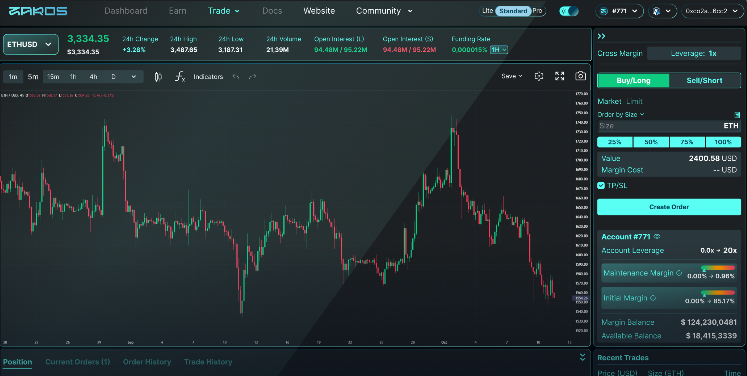Screen dimensions: 747x376
Task: Open Order History tab
Action: 147,362
